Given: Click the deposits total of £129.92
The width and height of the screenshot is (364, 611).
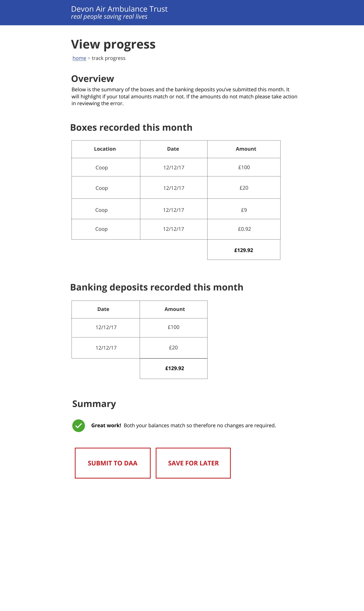Looking at the screenshot, I should [174, 368].
